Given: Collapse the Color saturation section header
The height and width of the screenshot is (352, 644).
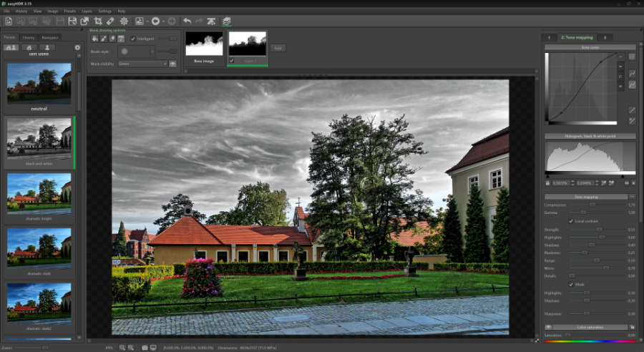Looking at the screenshot, I should point(590,327).
